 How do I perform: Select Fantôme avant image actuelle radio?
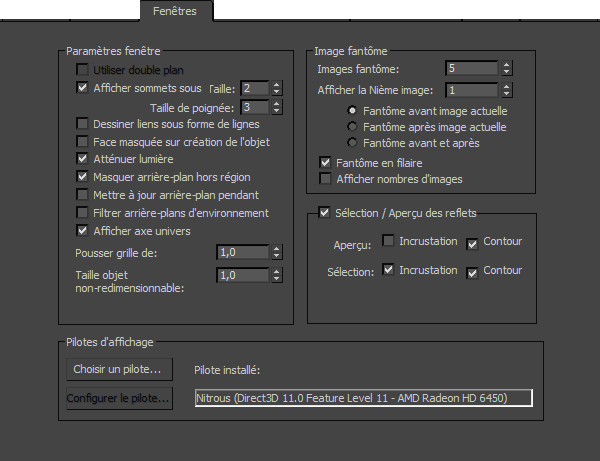pos(352,111)
